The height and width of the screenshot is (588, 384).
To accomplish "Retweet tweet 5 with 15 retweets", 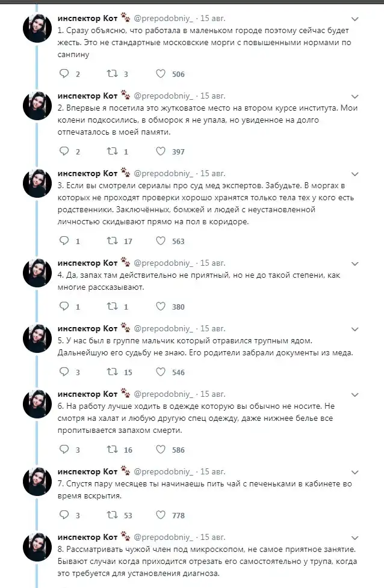I will tap(112, 372).
